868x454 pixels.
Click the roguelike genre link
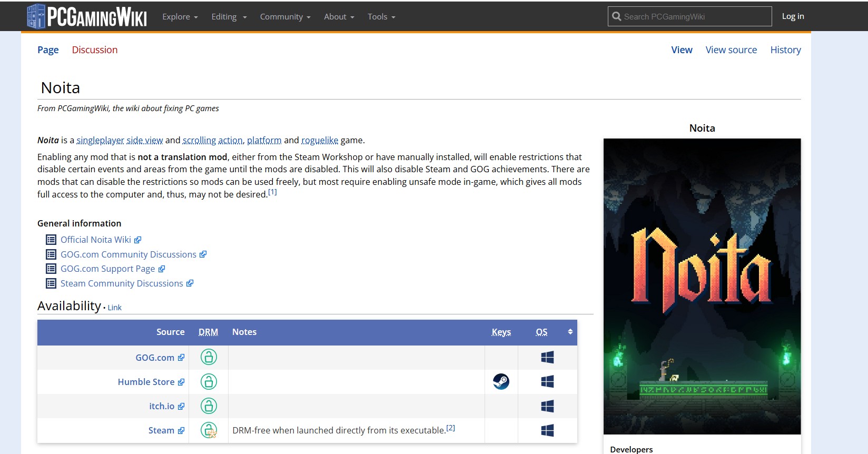(x=320, y=140)
